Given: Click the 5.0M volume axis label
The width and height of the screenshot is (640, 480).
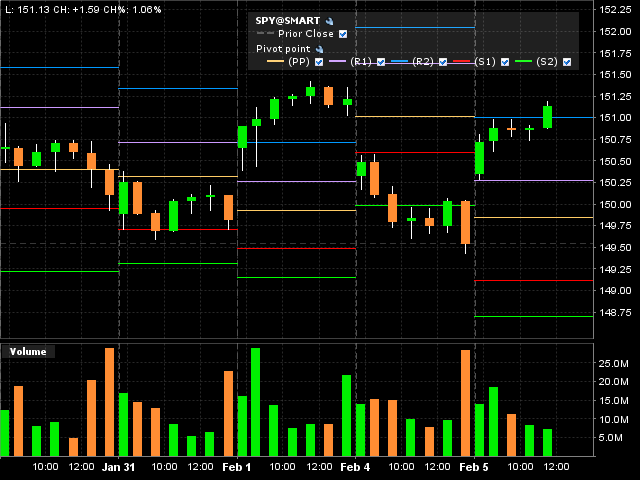Looking at the screenshot, I should [x=611, y=438].
